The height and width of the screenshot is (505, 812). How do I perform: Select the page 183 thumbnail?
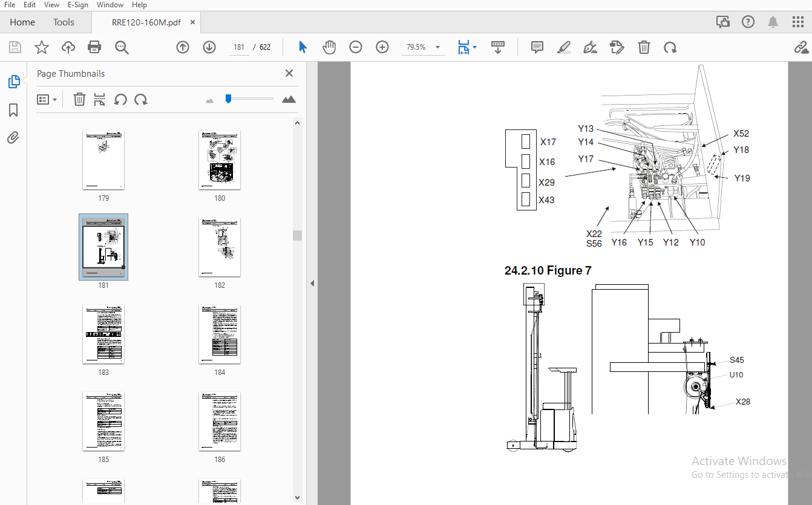pyautogui.click(x=103, y=334)
